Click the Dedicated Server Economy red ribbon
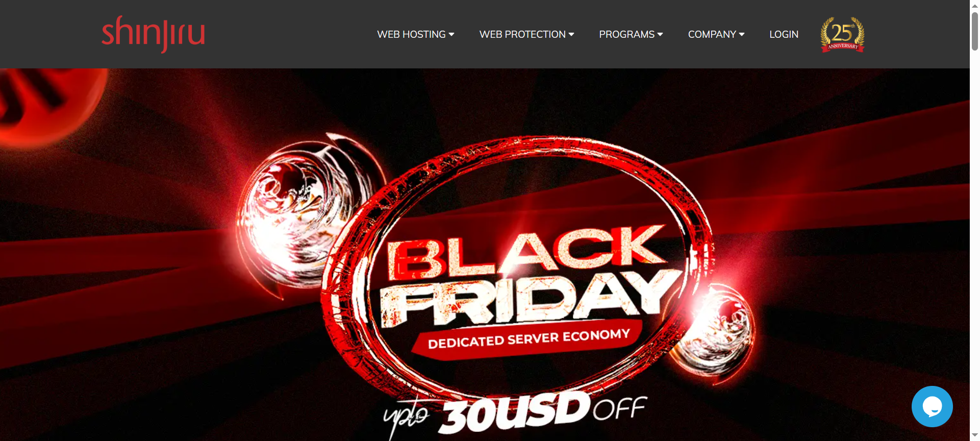 529,339
